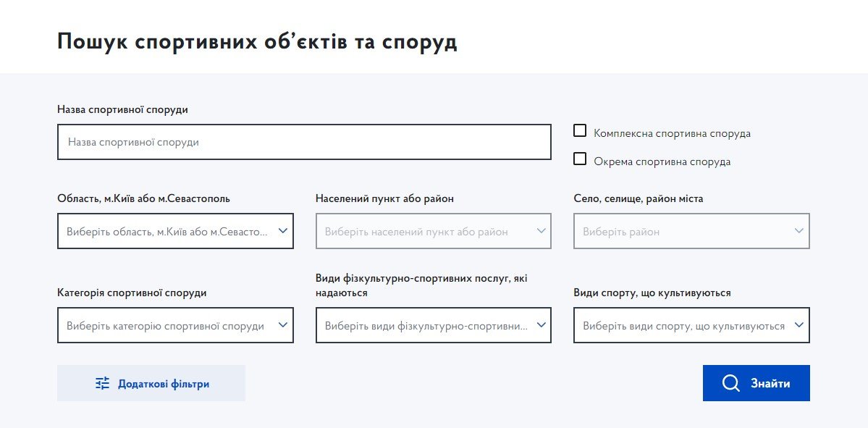Viewport: 868px width, 428px height.
Task: Click the chevron in the фізкультурно-спортивних послуг selector
Action: (x=541, y=325)
